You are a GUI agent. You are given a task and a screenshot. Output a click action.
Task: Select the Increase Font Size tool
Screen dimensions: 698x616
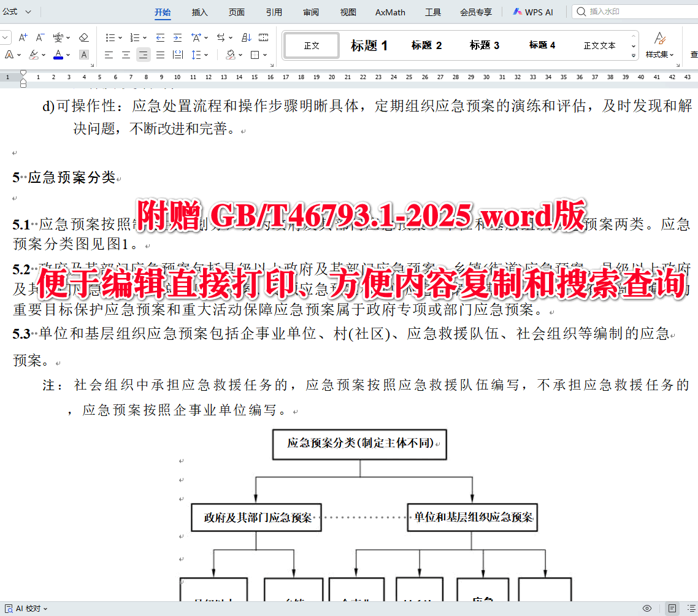point(22,37)
